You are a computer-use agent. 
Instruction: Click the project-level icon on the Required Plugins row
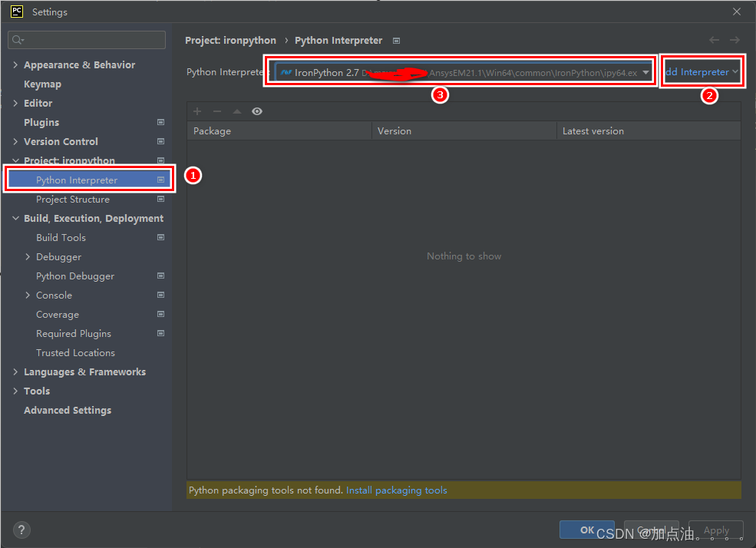point(160,334)
